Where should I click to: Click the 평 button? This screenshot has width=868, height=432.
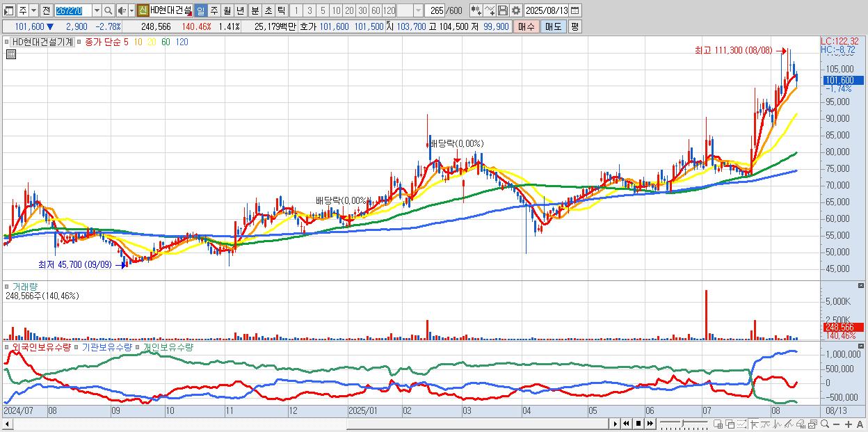574,26
